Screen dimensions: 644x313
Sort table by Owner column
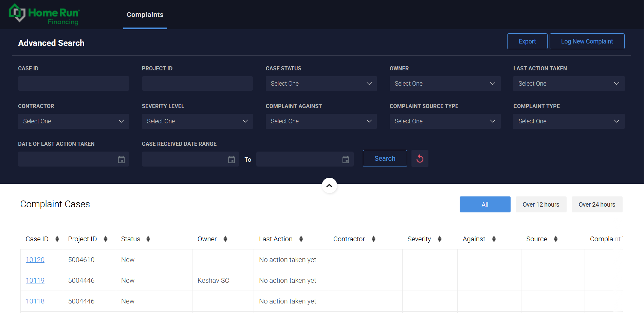point(225,239)
